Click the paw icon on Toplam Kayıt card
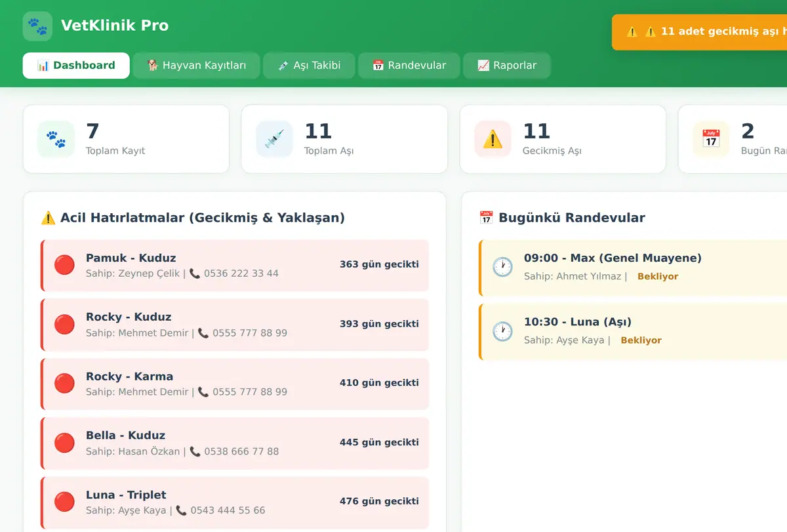 [56, 139]
